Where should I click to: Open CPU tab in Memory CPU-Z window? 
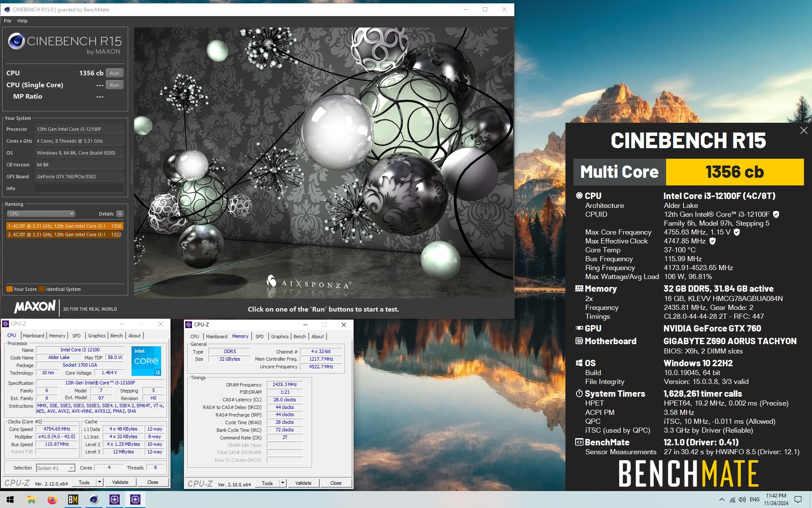coord(195,337)
